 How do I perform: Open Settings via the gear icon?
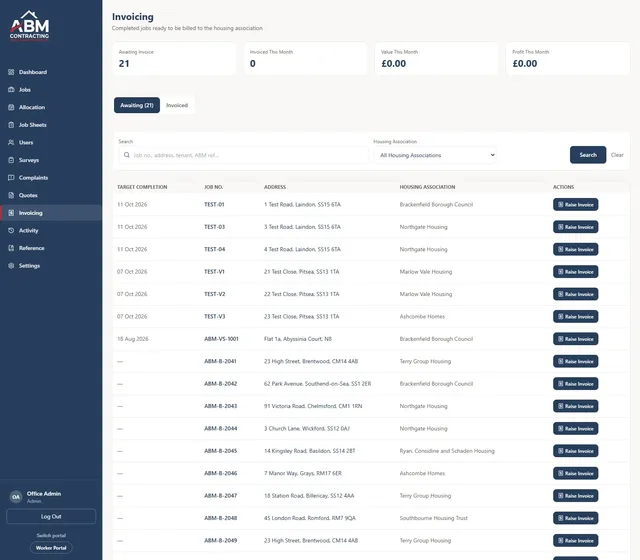point(11,265)
